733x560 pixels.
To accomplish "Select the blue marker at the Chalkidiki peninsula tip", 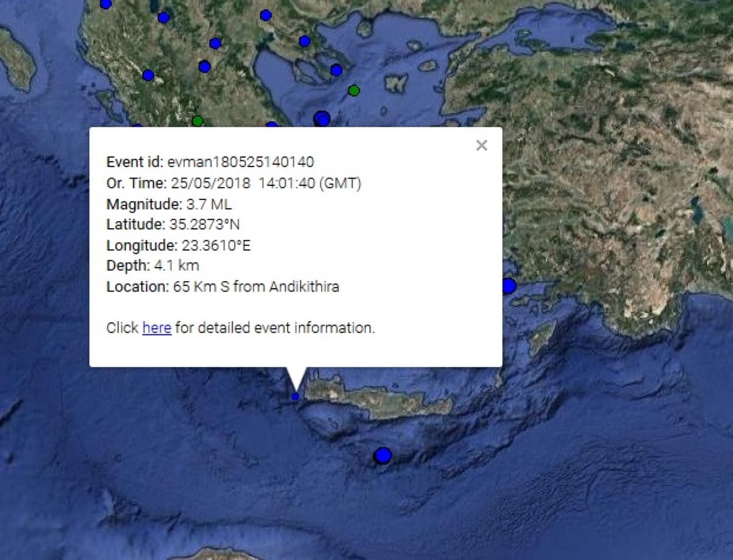I will (336, 70).
